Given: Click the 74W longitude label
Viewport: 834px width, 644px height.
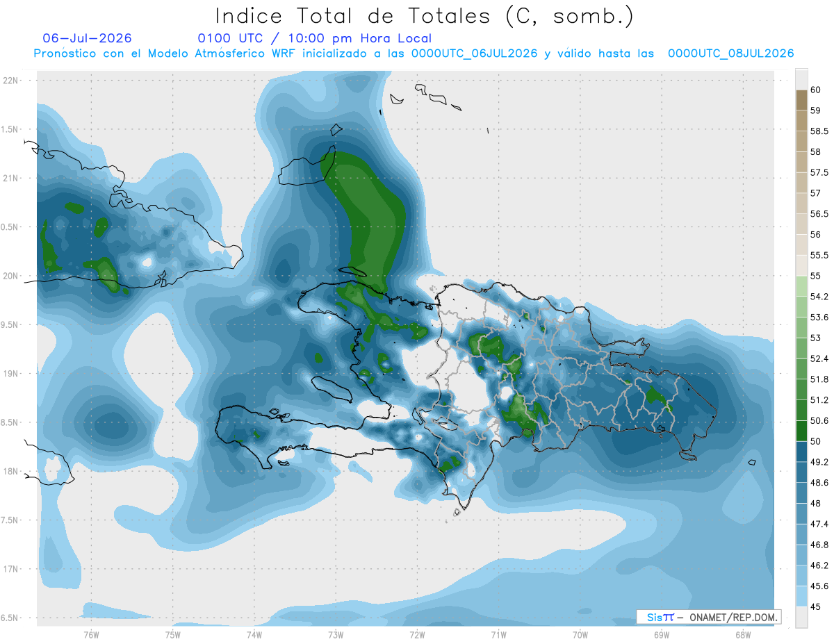Looking at the screenshot, I should coord(254,634).
